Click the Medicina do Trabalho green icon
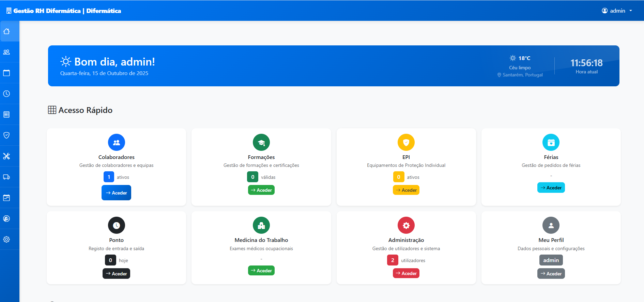Image resolution: width=644 pixels, height=302 pixels. tap(261, 225)
